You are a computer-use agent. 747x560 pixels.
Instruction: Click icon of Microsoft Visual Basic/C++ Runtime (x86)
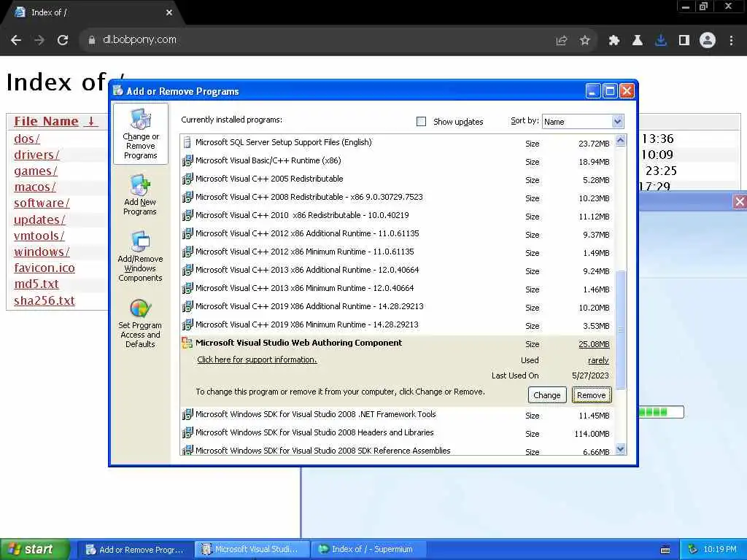click(187, 160)
